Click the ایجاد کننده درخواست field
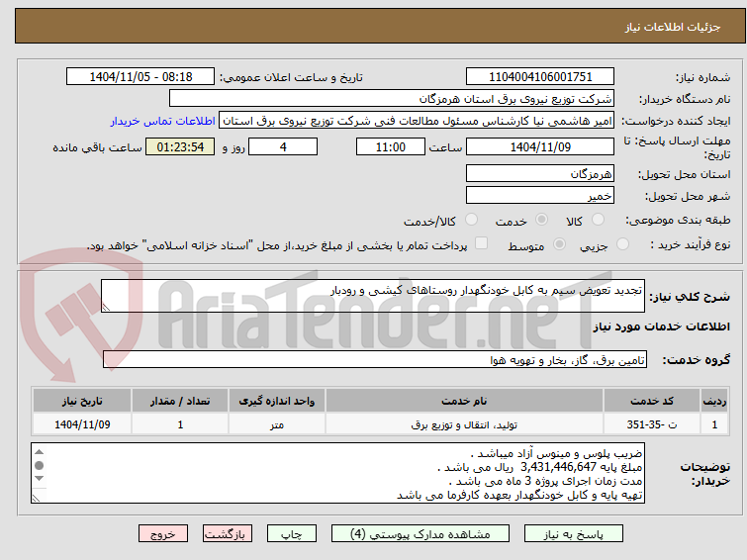 click(417, 121)
